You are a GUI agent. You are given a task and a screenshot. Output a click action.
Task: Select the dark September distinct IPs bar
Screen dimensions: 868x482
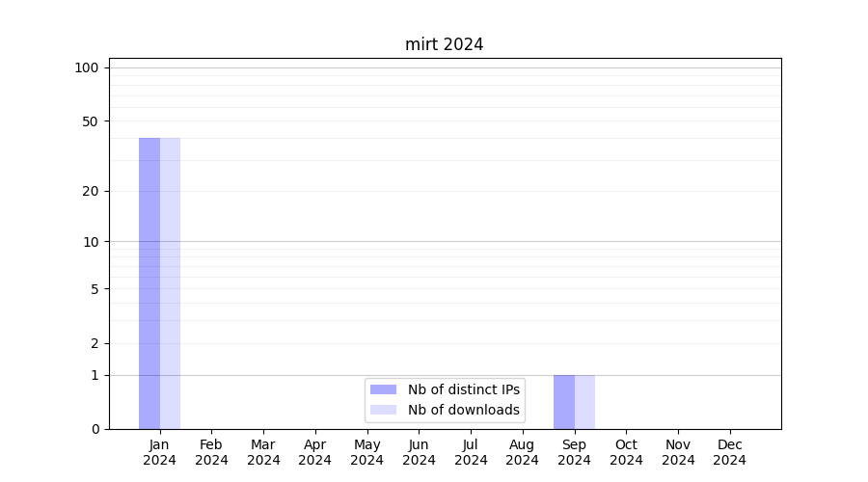pyautogui.click(x=564, y=402)
